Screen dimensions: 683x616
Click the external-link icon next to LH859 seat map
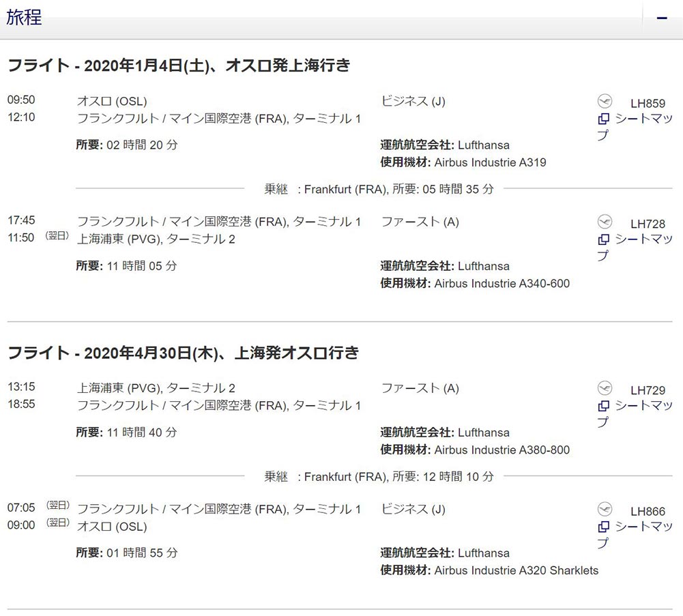coord(603,118)
